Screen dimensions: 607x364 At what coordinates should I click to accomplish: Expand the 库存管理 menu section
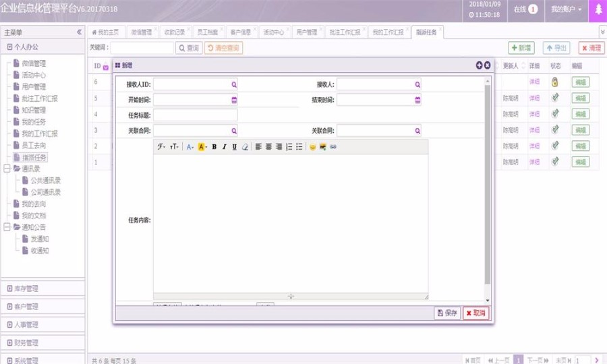[x=43, y=289]
